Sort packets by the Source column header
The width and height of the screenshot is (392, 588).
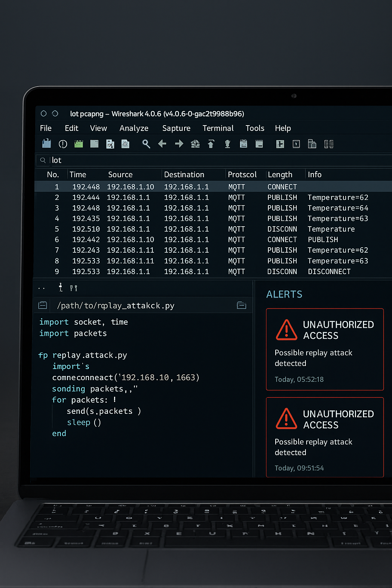(120, 175)
